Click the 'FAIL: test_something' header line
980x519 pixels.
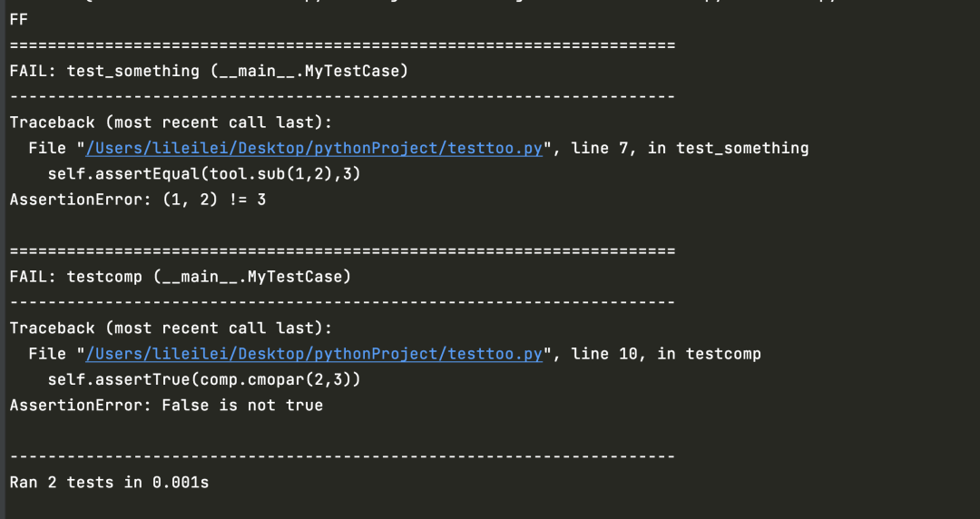pyautogui.click(x=209, y=72)
